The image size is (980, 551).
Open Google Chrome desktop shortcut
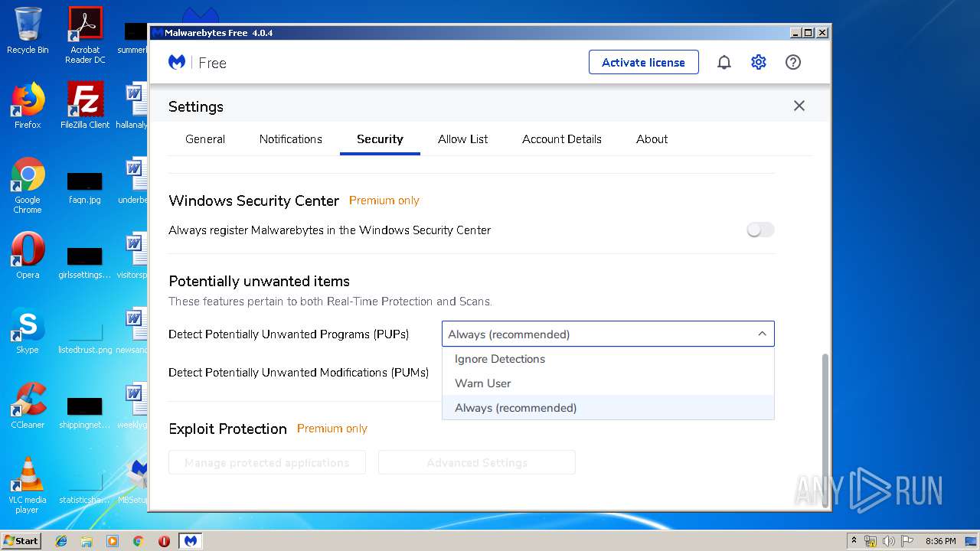[x=28, y=185]
